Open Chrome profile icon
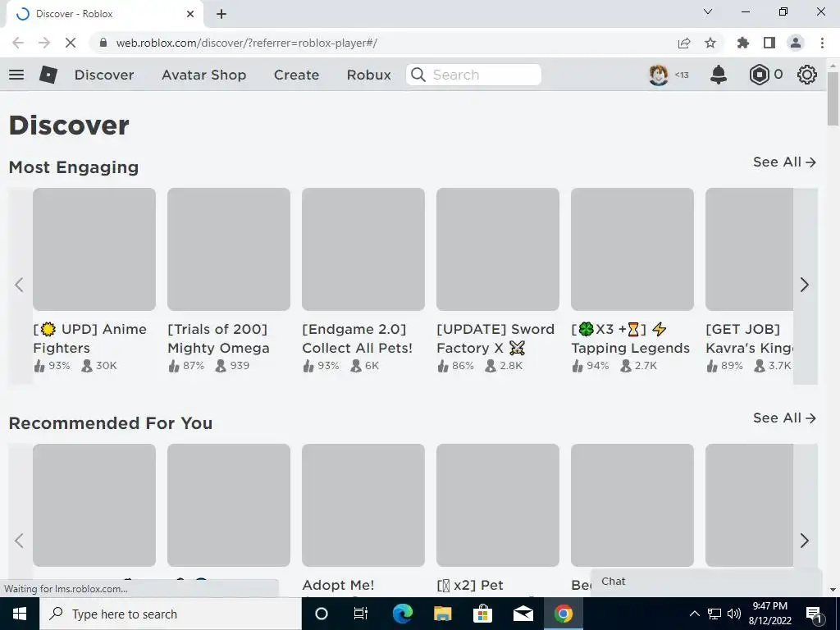Image resolution: width=840 pixels, height=630 pixels. (796, 43)
